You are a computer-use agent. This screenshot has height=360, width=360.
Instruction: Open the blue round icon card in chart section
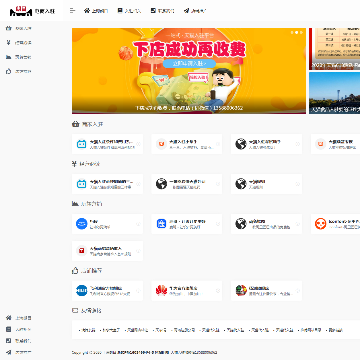107,224
